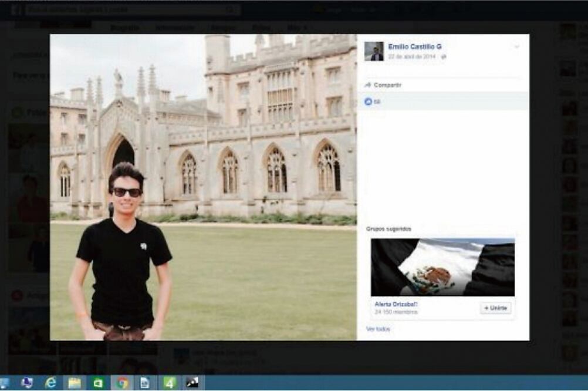
Task: Click the privacy globe icon beside the post date
Action: coord(444,56)
